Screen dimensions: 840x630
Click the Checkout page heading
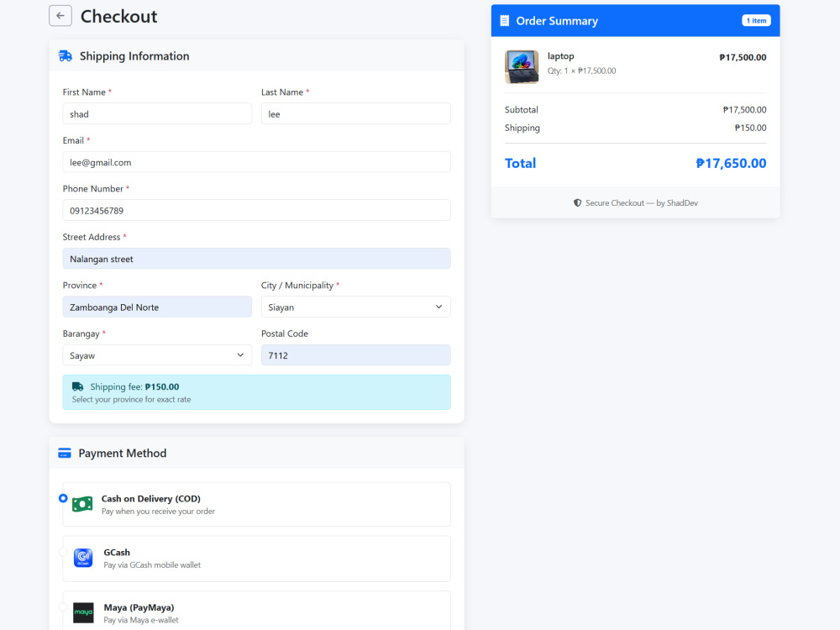(119, 16)
